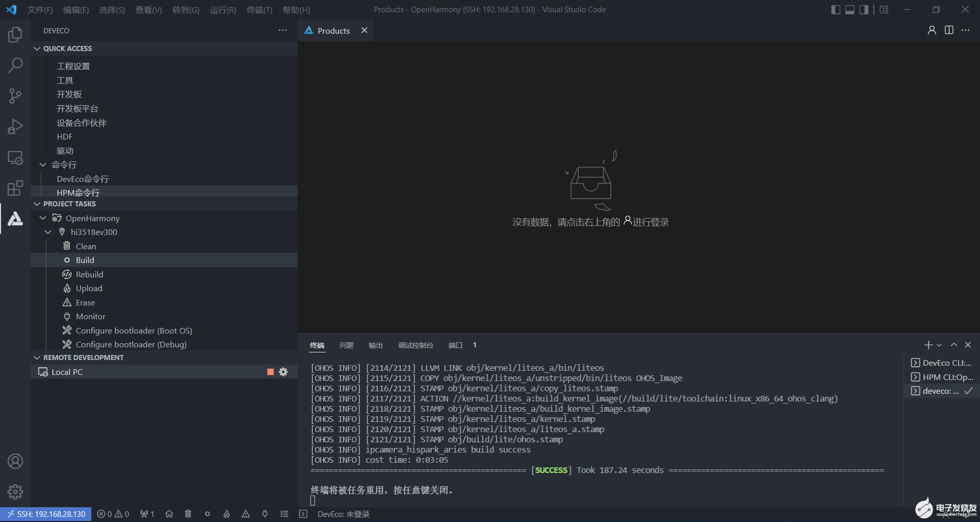Image resolution: width=980 pixels, height=522 pixels.
Task: Run the Erase task
Action: [x=164, y=302]
